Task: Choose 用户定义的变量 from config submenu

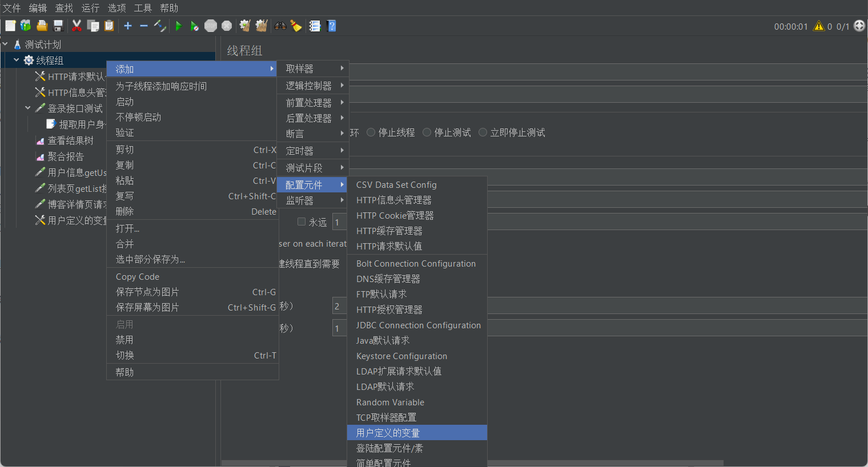Action: coord(417,433)
